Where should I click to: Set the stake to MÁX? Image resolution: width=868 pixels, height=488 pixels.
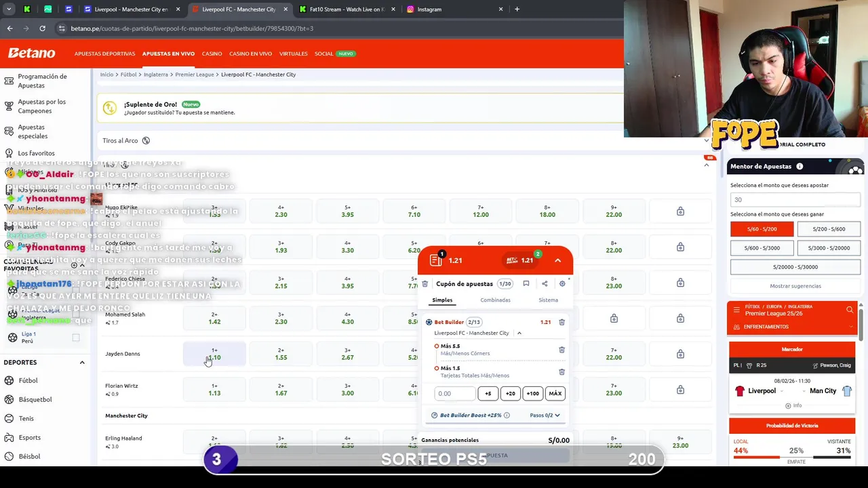click(555, 393)
